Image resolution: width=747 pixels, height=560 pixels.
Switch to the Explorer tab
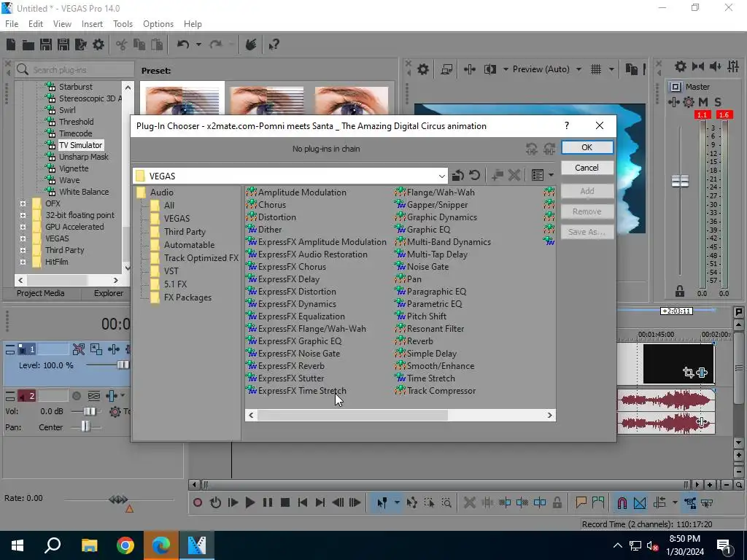point(108,293)
